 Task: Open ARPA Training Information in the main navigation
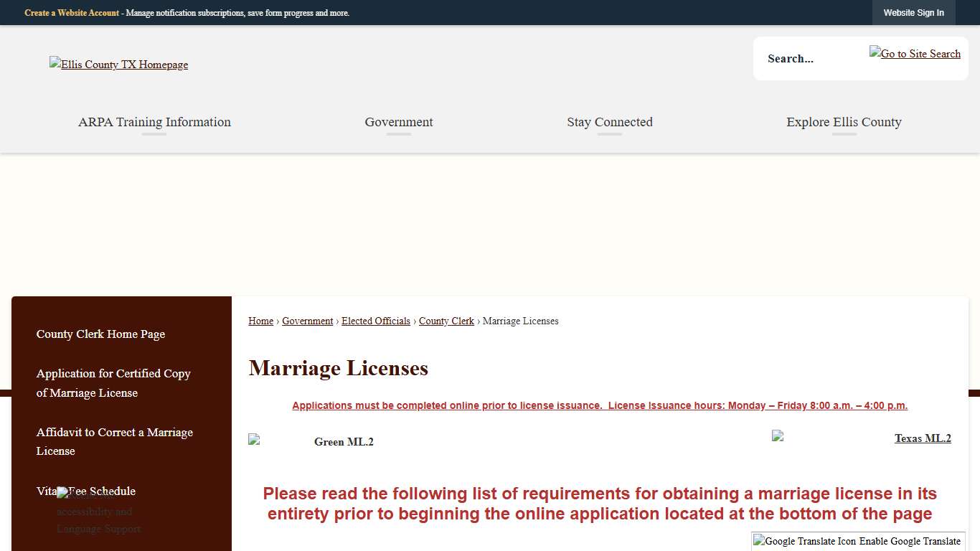[154, 122]
